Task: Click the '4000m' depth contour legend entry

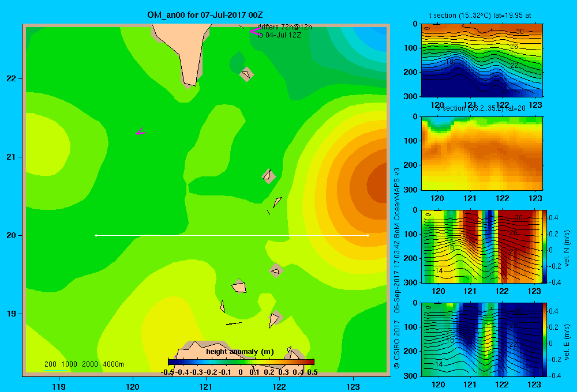Action: click(x=113, y=364)
